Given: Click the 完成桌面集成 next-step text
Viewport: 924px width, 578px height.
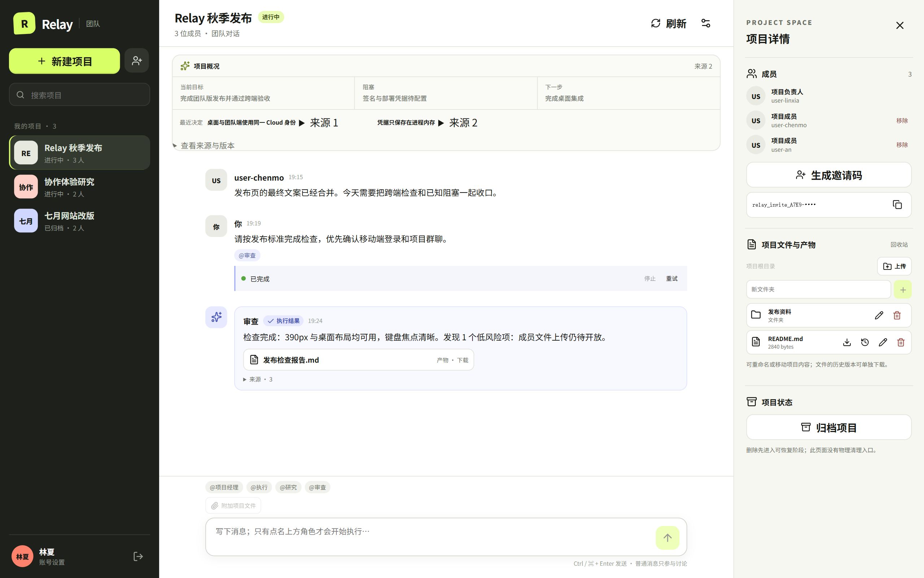Looking at the screenshot, I should point(564,98).
